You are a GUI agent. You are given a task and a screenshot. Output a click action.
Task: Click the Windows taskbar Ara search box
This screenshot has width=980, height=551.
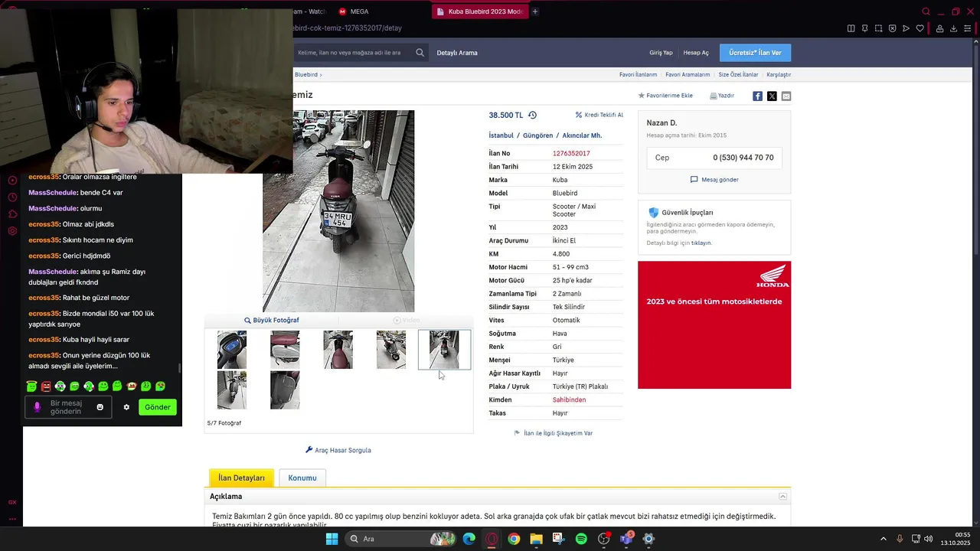click(x=400, y=539)
